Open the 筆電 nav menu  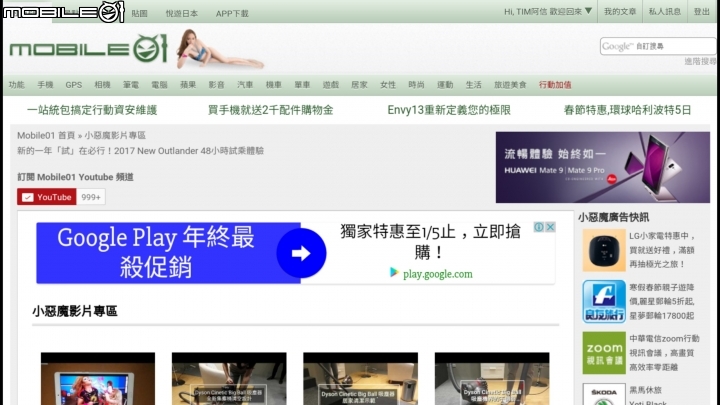click(130, 84)
